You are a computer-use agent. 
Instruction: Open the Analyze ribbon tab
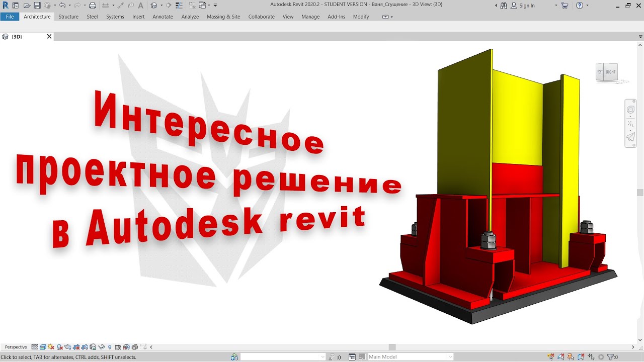(x=190, y=17)
